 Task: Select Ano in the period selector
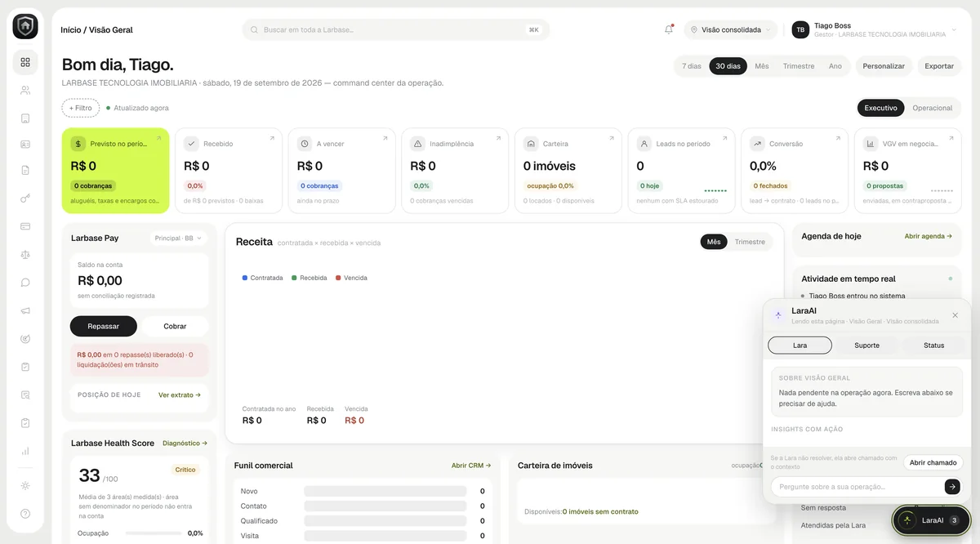pos(835,66)
